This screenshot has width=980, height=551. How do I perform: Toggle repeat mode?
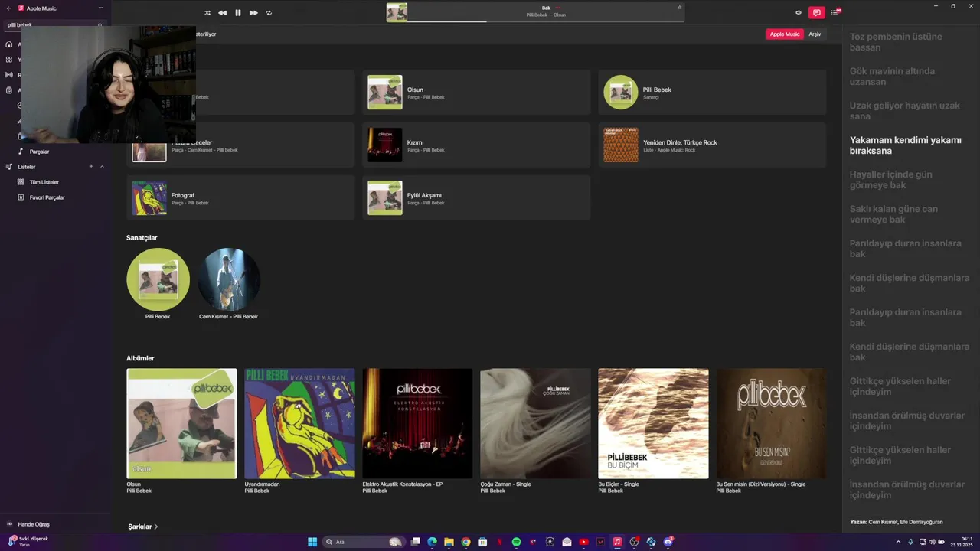pos(269,13)
